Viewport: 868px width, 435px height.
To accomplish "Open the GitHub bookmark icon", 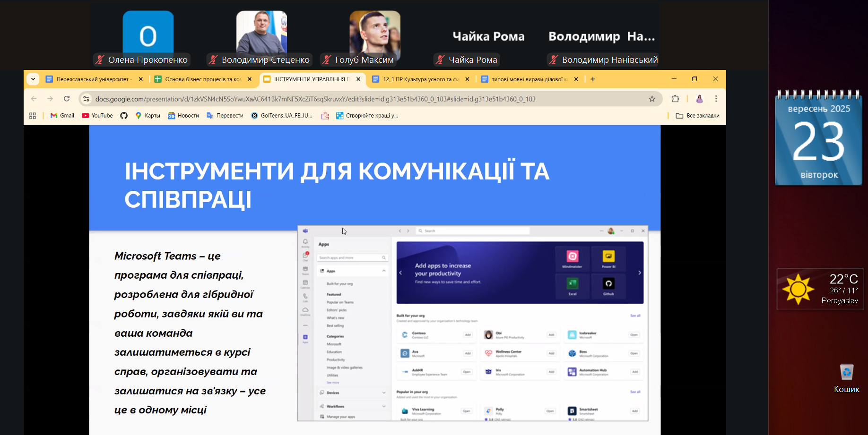I will pyautogui.click(x=124, y=116).
